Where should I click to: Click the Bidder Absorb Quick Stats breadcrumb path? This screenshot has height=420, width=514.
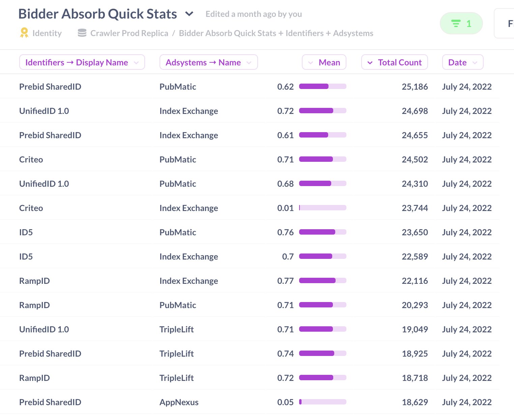(x=276, y=33)
